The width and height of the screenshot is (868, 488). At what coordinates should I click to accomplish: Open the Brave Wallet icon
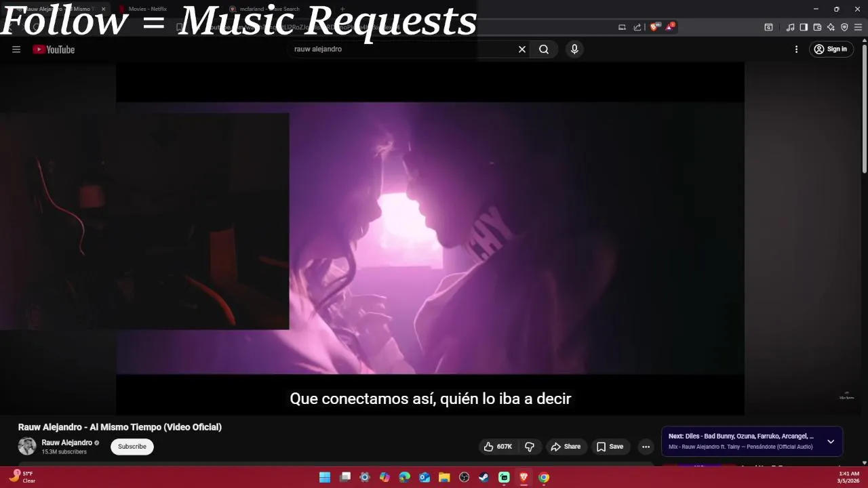tap(817, 27)
